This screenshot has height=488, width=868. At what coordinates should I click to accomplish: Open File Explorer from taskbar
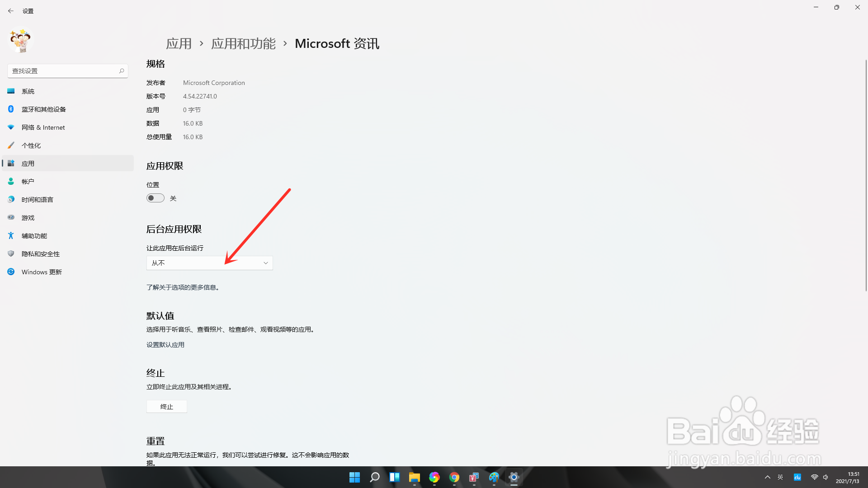coord(415,477)
